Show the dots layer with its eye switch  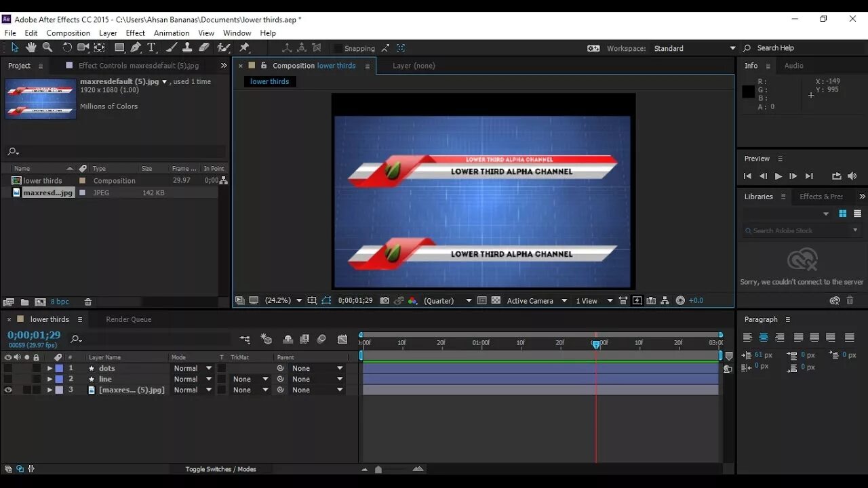click(x=8, y=368)
